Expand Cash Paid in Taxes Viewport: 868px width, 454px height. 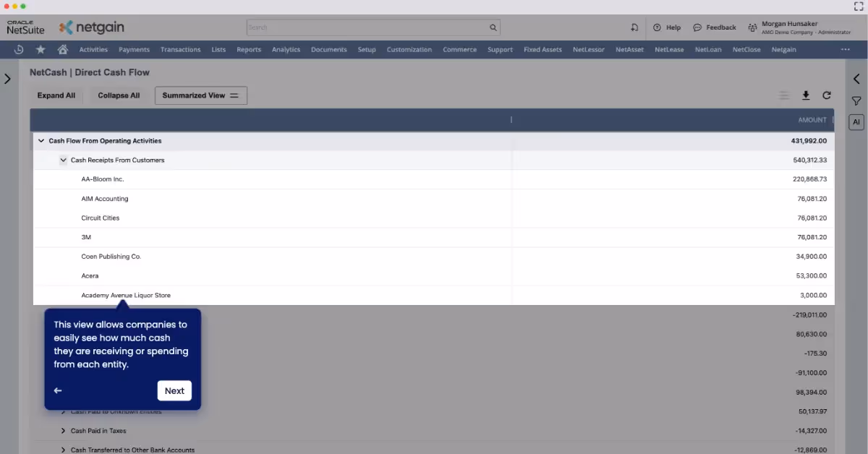tap(63, 430)
